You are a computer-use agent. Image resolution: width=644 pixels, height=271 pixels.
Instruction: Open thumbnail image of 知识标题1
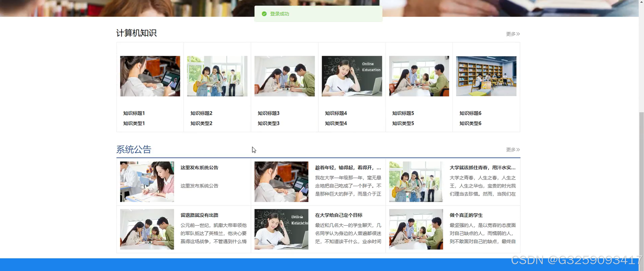click(x=150, y=76)
